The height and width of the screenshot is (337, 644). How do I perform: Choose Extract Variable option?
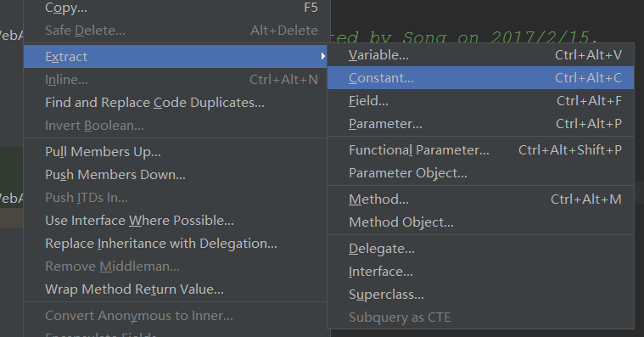point(480,55)
